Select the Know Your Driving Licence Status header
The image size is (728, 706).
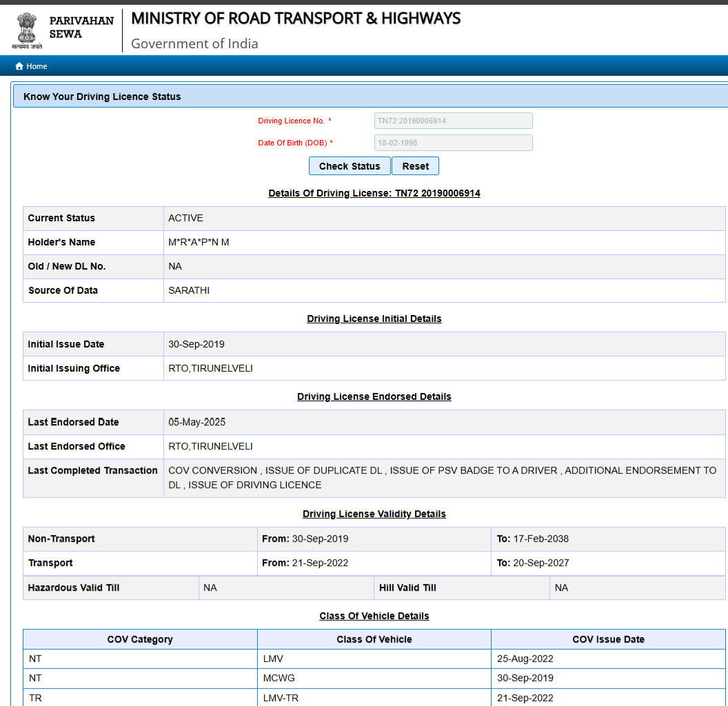click(102, 97)
